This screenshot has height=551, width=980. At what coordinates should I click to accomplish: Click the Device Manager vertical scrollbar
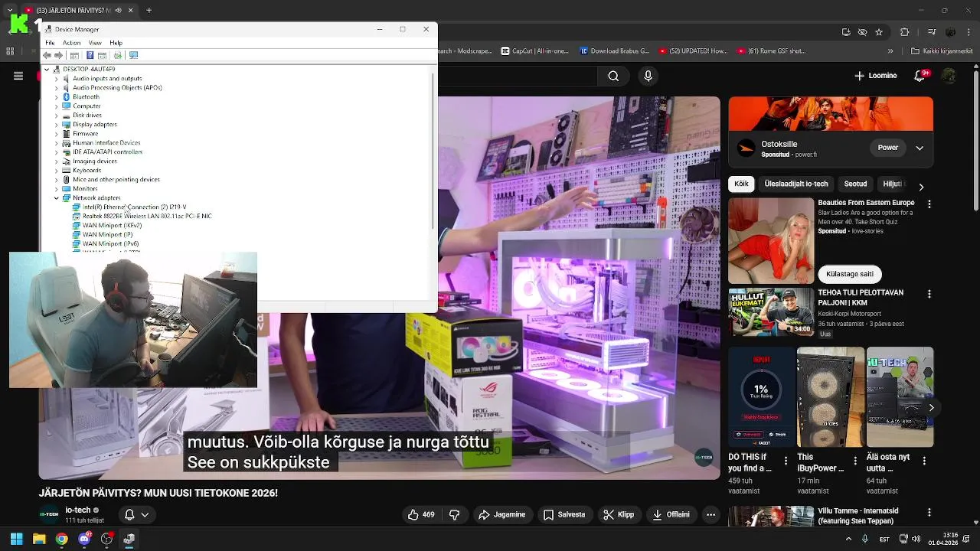pyautogui.click(x=434, y=153)
